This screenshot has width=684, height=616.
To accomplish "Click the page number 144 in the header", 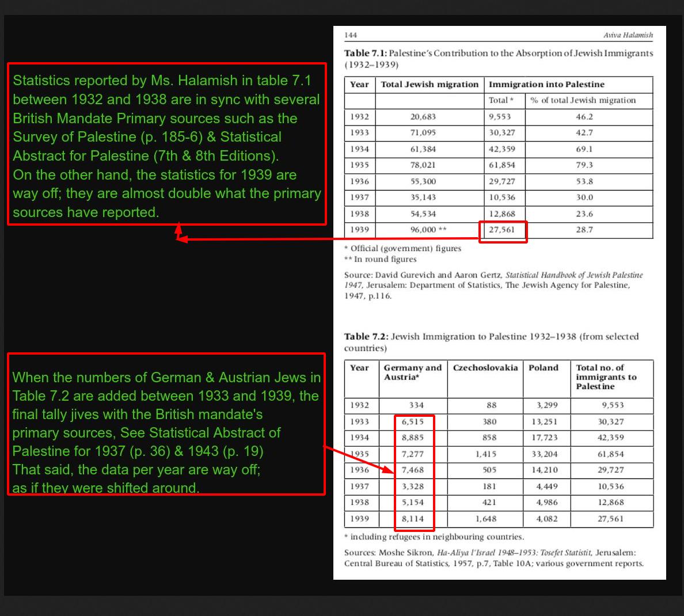I will (351, 35).
